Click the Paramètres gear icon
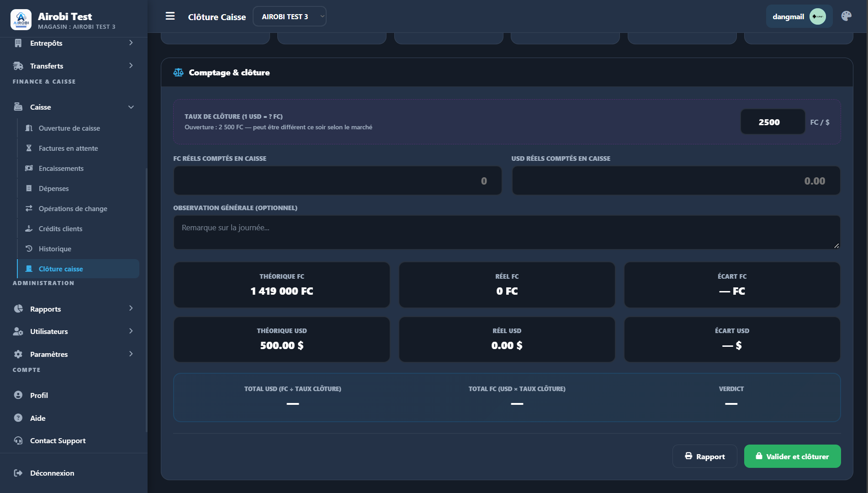The height and width of the screenshot is (493, 868). point(18,354)
